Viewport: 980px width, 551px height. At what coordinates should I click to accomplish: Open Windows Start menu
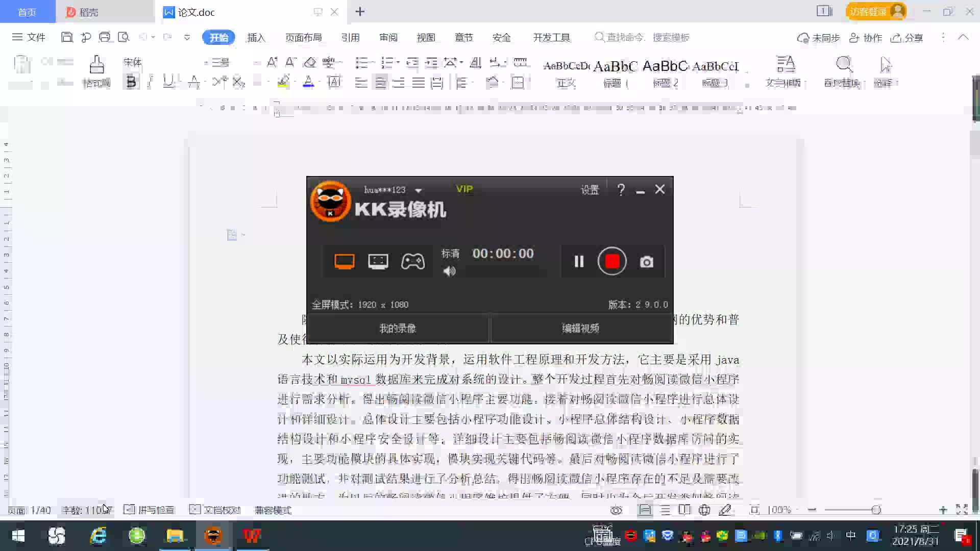pyautogui.click(x=18, y=536)
